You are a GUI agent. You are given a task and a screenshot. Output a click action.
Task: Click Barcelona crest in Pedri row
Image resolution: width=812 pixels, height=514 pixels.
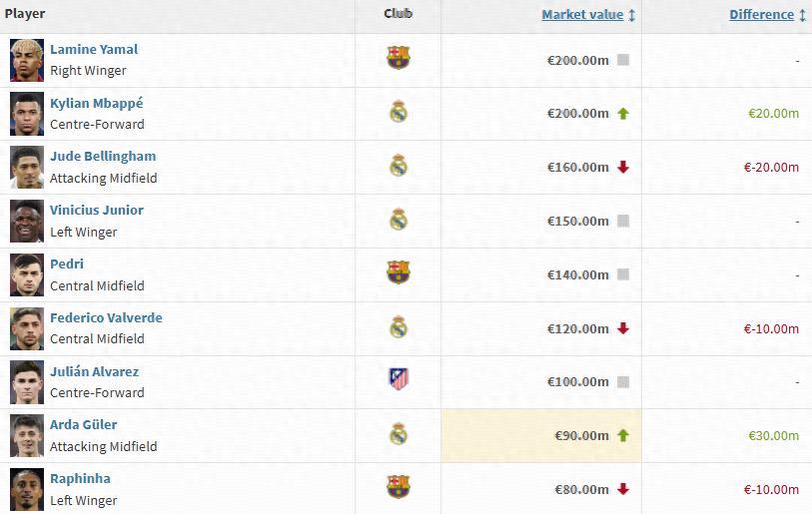(x=398, y=272)
